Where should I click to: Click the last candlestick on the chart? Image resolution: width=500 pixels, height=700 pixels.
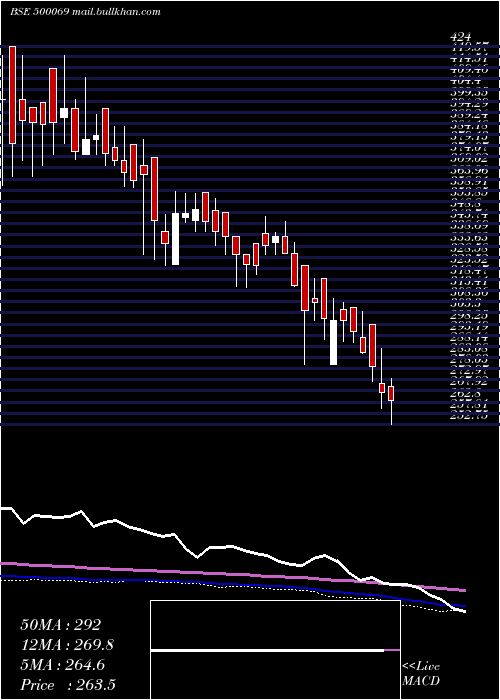tap(391, 400)
